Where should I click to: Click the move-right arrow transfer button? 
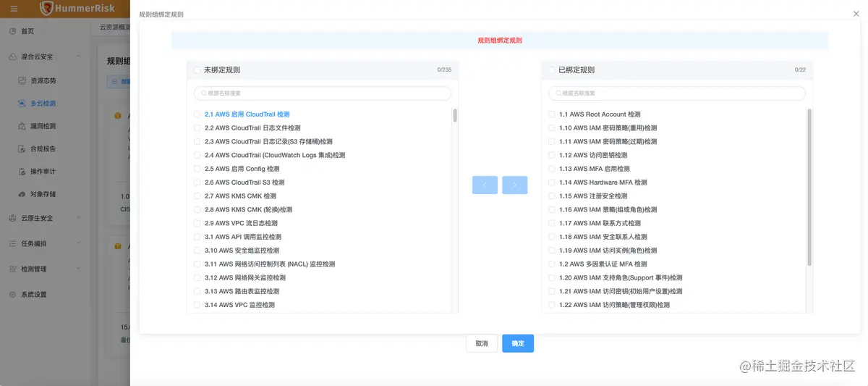pos(515,185)
